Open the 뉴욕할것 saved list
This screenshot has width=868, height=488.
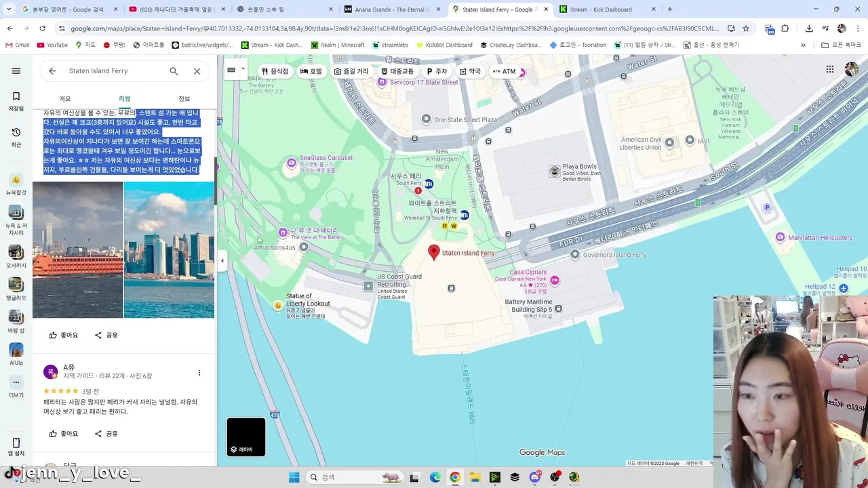(x=16, y=185)
